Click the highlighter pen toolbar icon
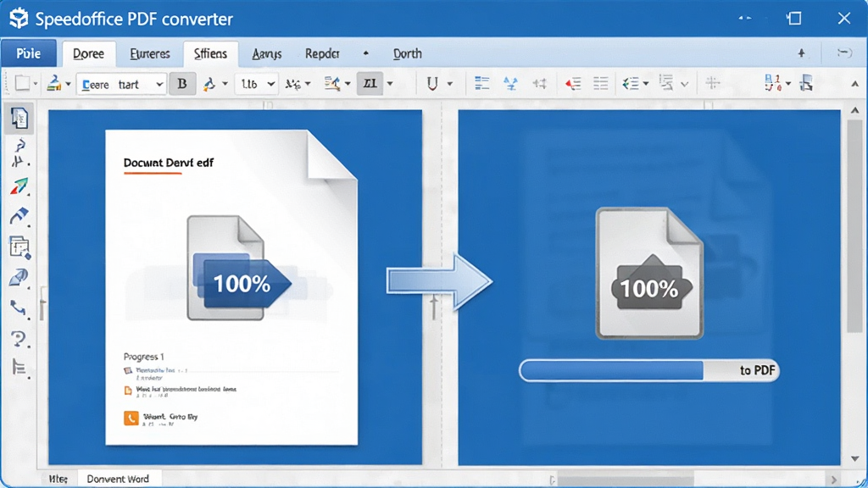Image resolution: width=868 pixels, height=488 pixels. coord(53,83)
